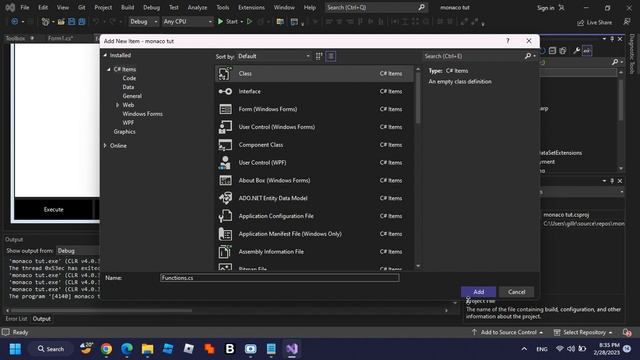Click the Save All toolbar icon
The image size is (640, 360).
pyautogui.click(x=82, y=22)
